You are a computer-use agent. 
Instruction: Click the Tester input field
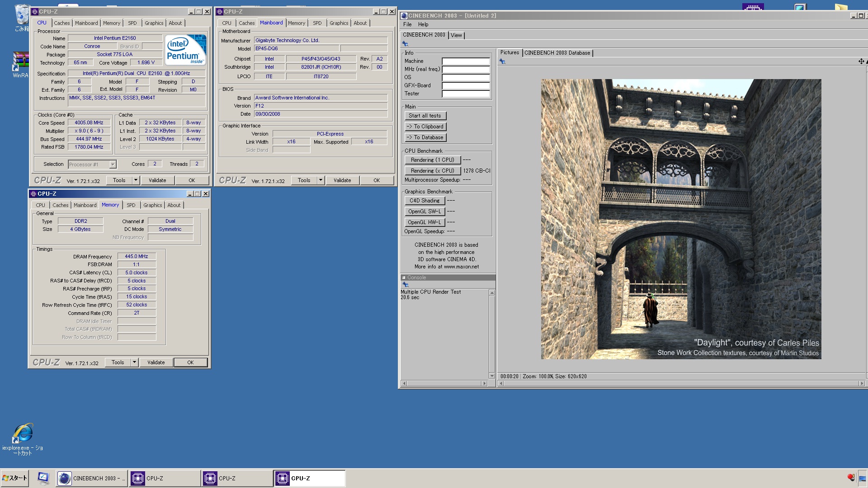(466, 94)
